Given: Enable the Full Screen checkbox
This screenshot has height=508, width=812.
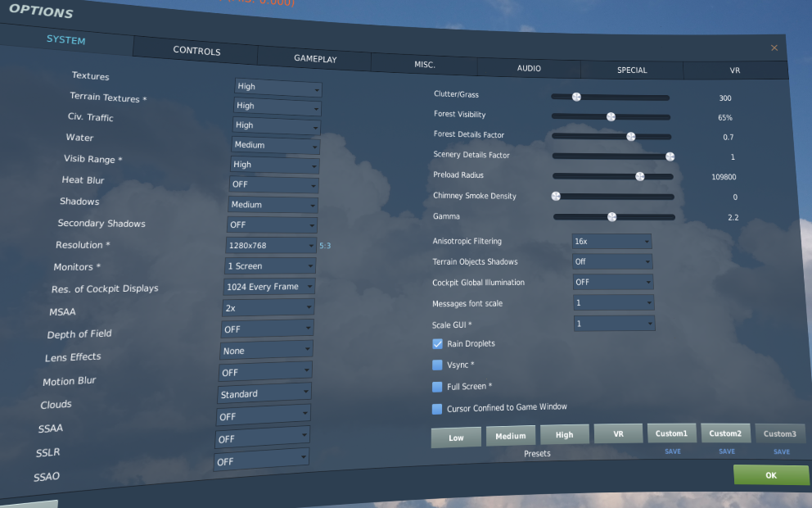Looking at the screenshot, I should click(437, 387).
